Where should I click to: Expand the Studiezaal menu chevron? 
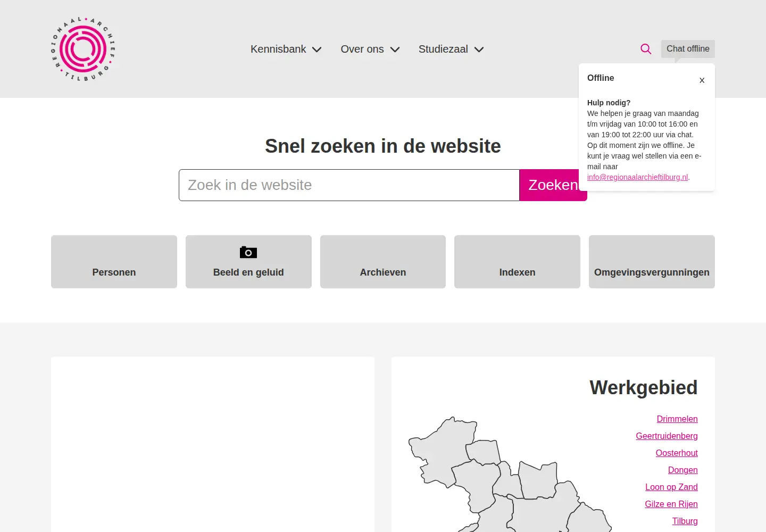click(x=479, y=49)
